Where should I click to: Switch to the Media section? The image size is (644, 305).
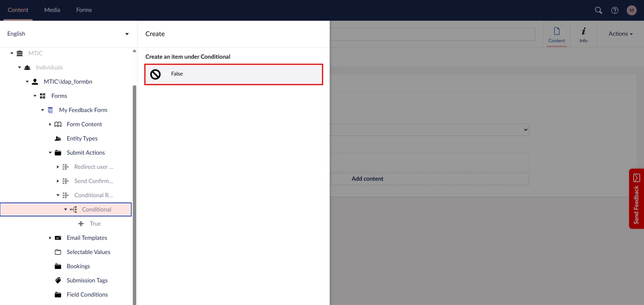click(52, 10)
